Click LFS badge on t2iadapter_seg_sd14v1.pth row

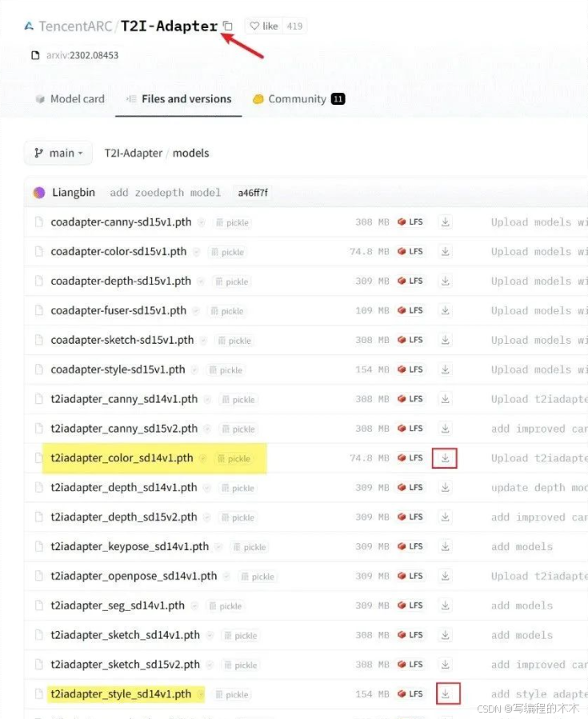point(410,605)
